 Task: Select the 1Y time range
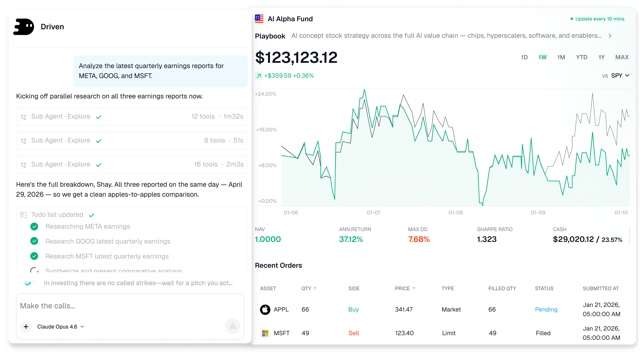601,57
